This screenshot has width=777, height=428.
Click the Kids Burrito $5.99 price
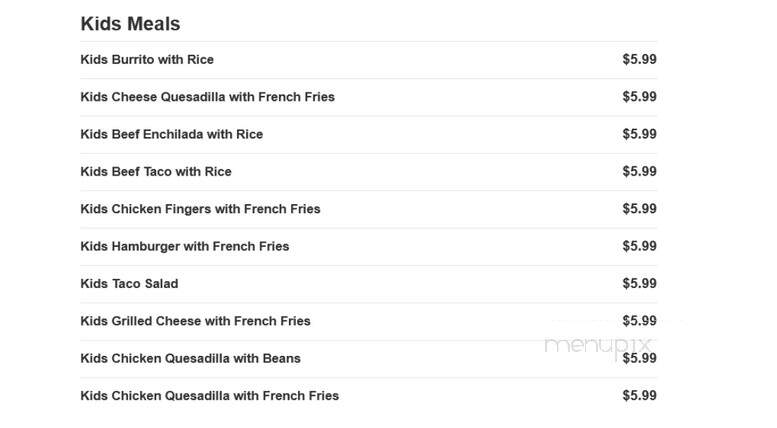click(x=639, y=59)
